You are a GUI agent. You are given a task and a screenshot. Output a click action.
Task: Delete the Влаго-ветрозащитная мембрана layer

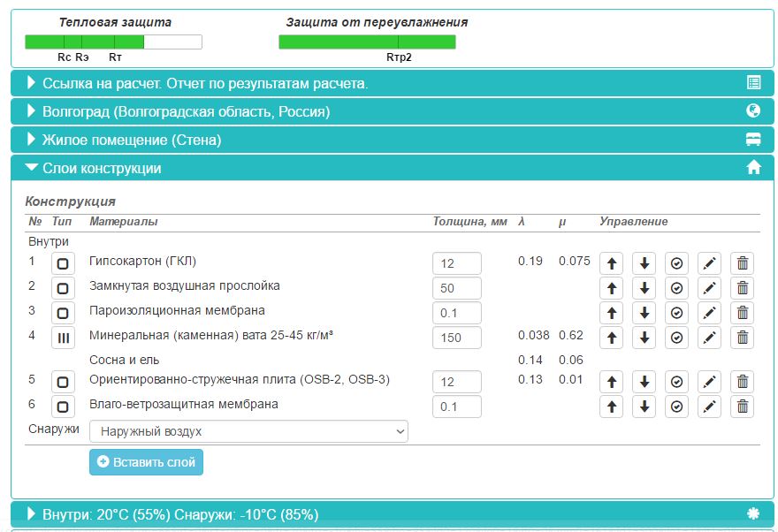pos(743,407)
